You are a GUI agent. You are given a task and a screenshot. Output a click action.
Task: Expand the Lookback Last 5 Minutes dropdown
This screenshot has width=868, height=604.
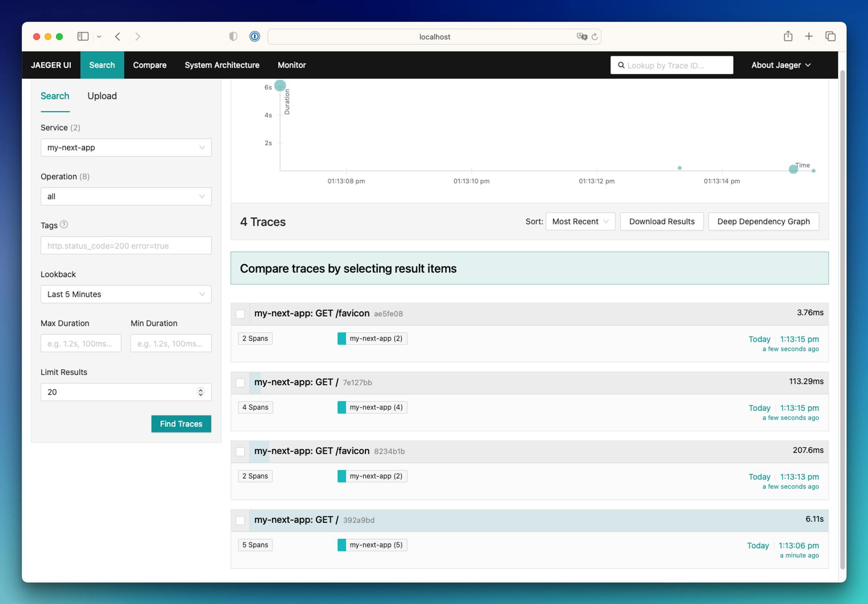(x=126, y=294)
